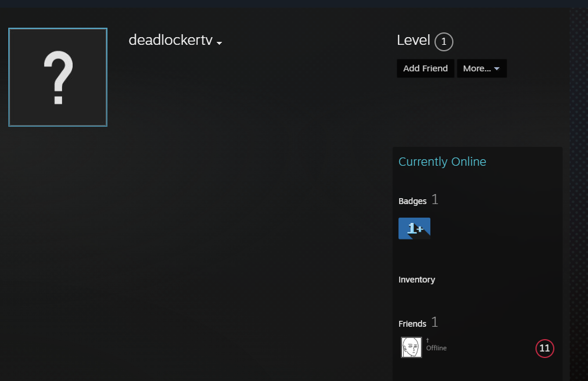Open the blue 1+ community badge icon
This screenshot has height=381, width=588.
click(414, 228)
